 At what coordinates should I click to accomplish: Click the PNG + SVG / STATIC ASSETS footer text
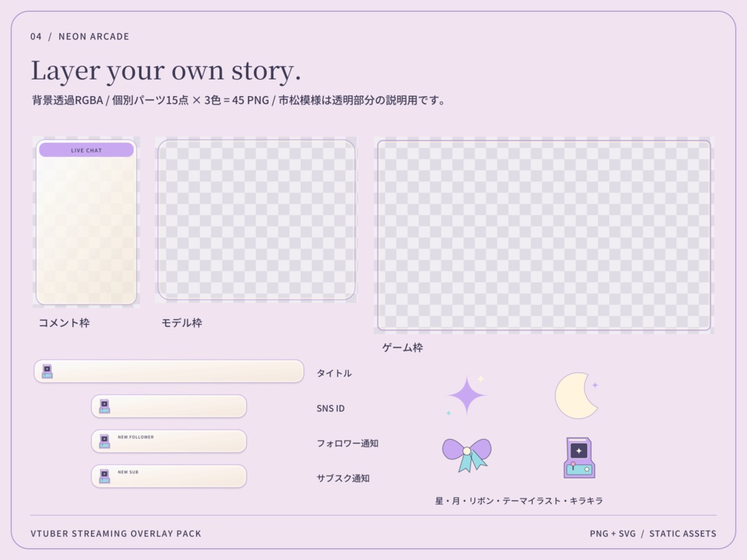tap(653, 533)
